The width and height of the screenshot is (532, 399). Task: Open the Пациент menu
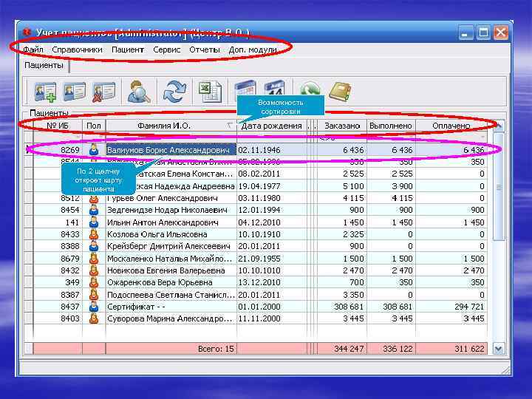(128, 50)
